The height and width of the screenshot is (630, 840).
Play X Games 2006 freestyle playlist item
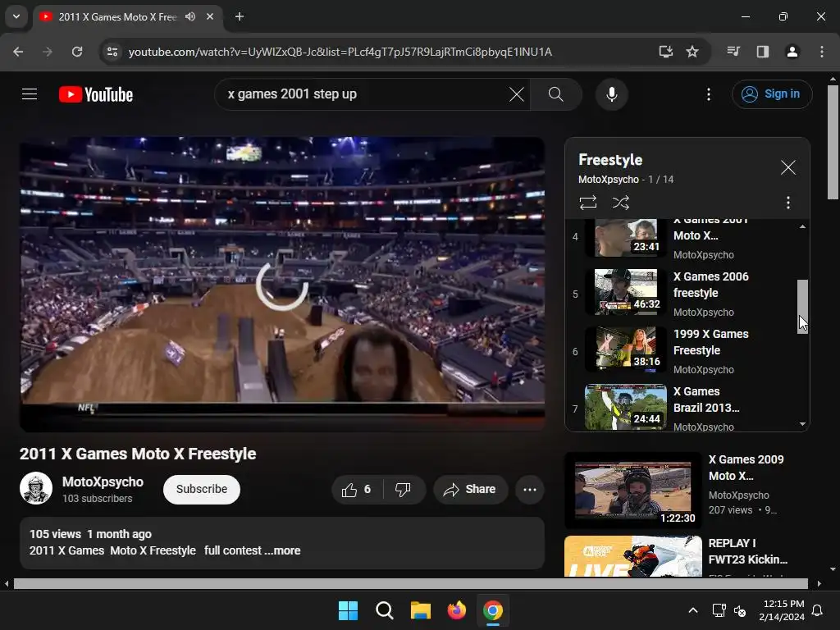tap(686, 294)
